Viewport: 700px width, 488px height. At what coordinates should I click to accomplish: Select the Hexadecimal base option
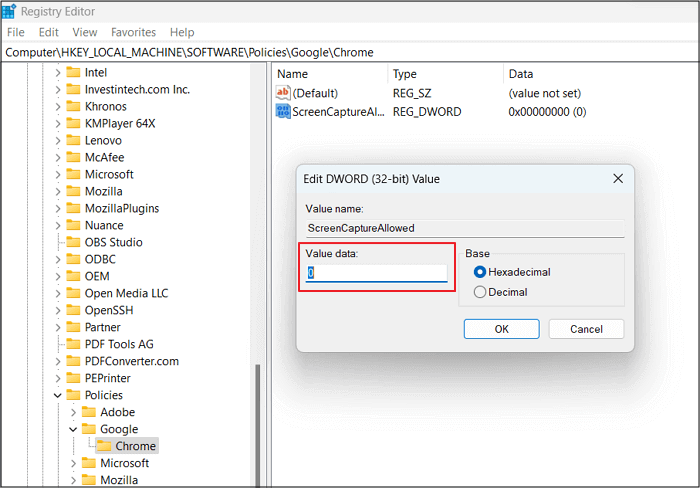coord(480,272)
